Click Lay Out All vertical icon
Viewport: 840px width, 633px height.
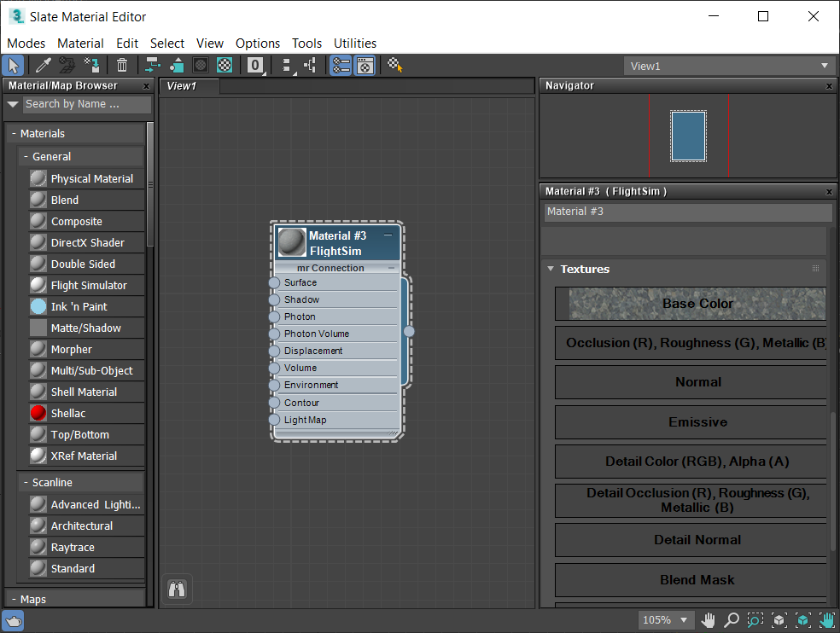(288, 66)
